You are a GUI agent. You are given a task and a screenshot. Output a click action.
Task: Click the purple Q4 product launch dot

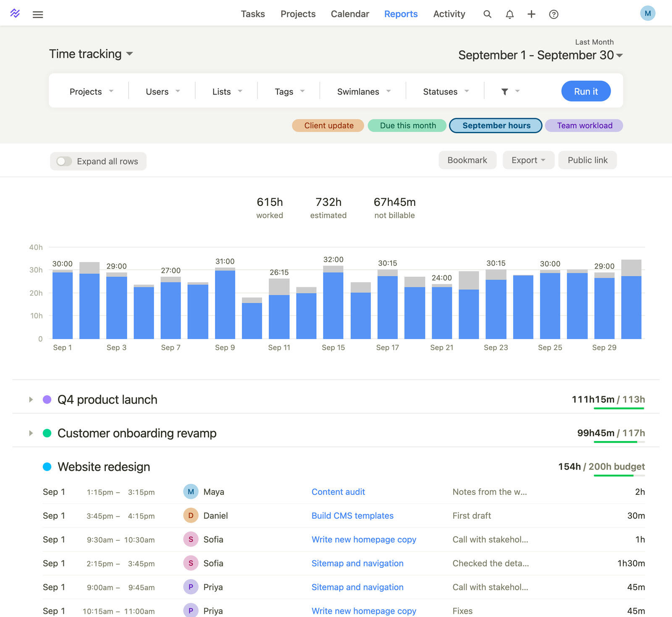coord(47,399)
